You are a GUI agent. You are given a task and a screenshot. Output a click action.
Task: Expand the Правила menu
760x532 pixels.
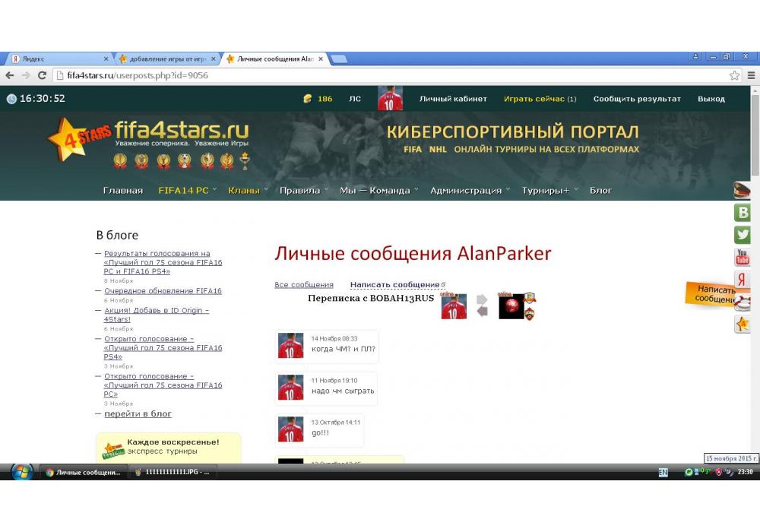click(x=303, y=191)
